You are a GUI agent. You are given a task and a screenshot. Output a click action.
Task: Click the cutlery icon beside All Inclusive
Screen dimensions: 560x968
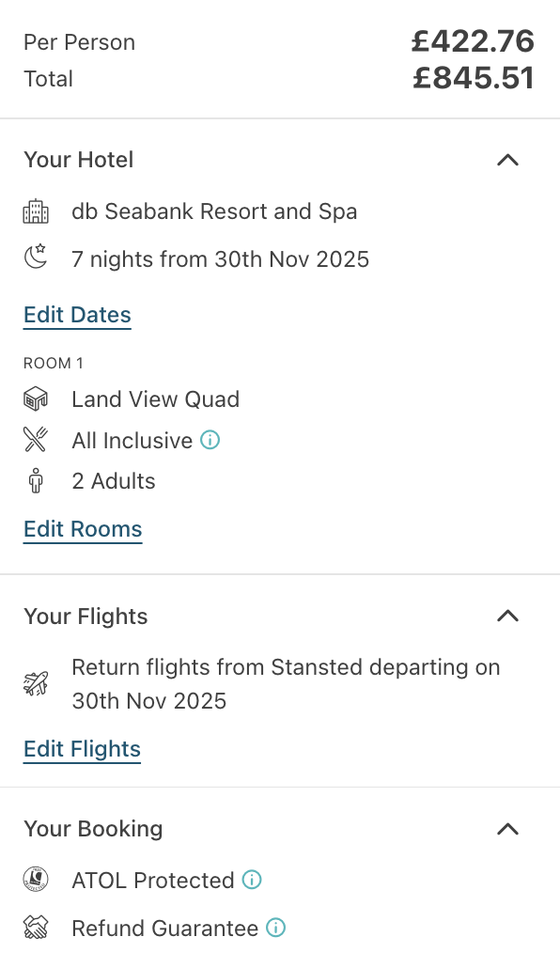(x=36, y=440)
